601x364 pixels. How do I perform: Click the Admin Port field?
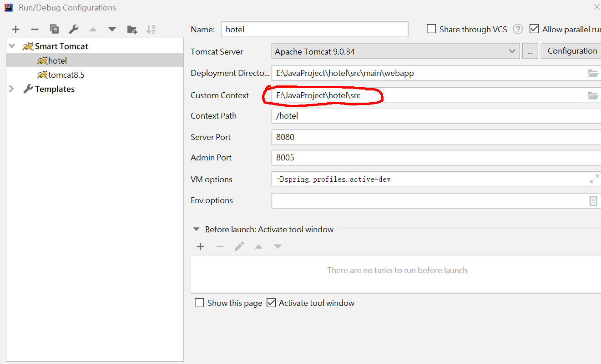point(436,158)
